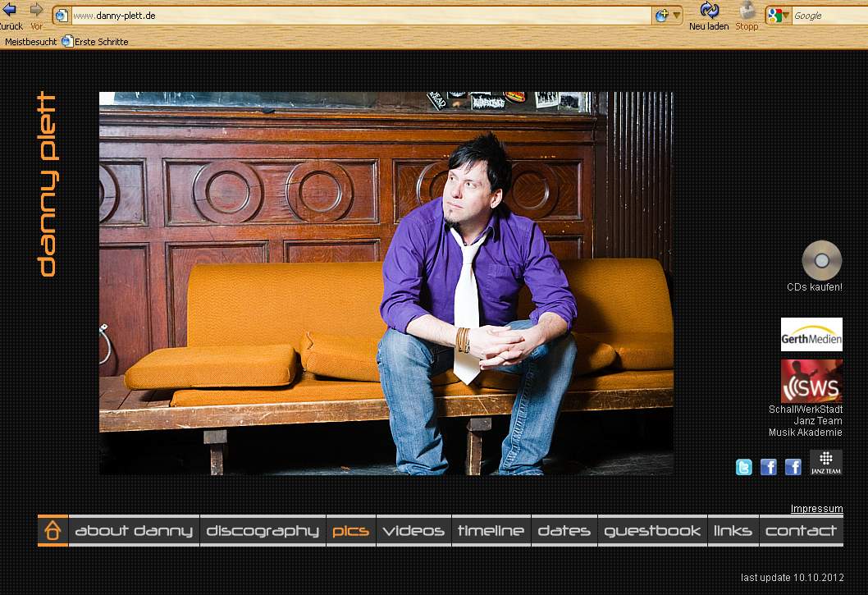Open the about danny menu item
Viewport: 868px width, 595px height.
[134, 531]
